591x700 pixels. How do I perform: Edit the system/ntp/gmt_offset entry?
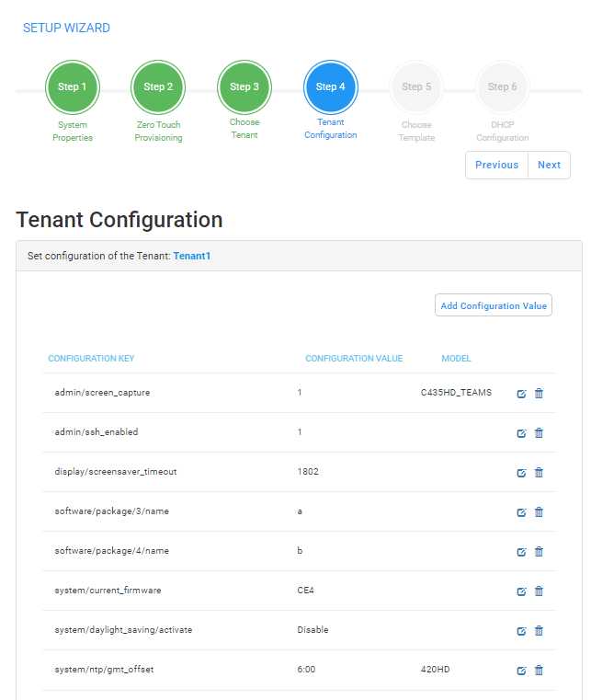click(521, 671)
